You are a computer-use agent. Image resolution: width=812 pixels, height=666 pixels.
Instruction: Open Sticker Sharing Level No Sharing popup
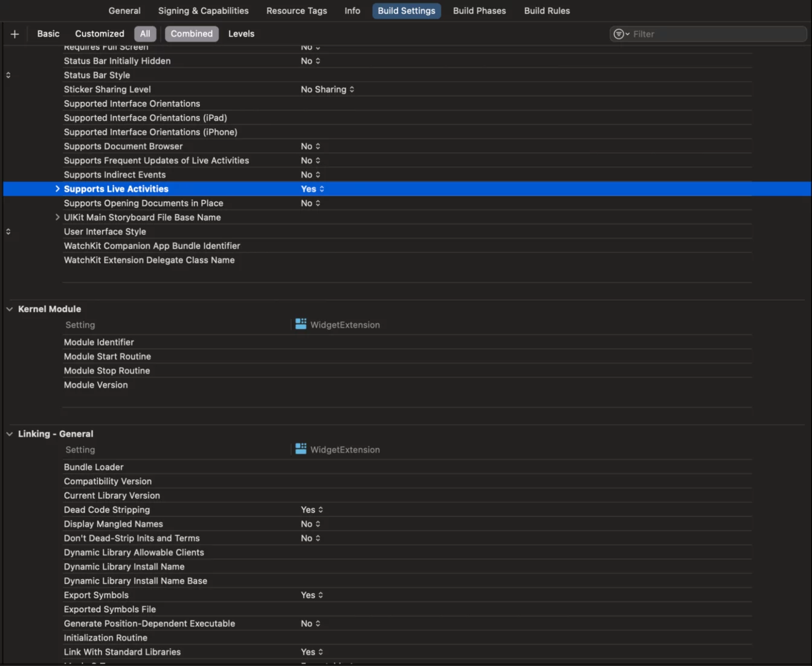point(327,89)
